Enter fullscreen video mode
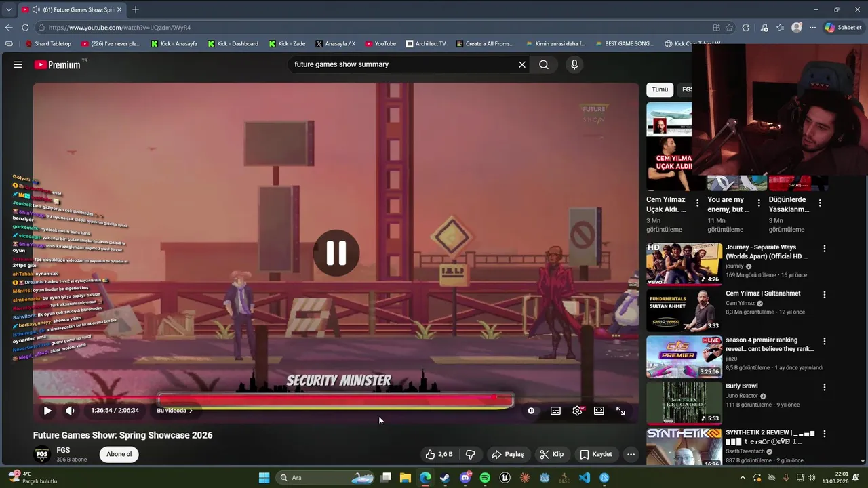868x488 pixels. click(x=620, y=411)
